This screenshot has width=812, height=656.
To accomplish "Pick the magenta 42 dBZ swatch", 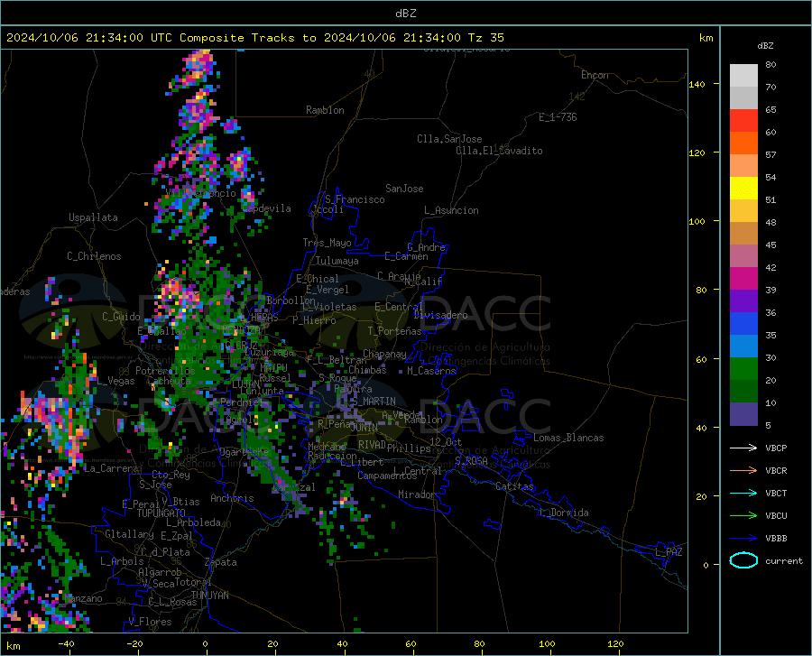I will [x=743, y=279].
